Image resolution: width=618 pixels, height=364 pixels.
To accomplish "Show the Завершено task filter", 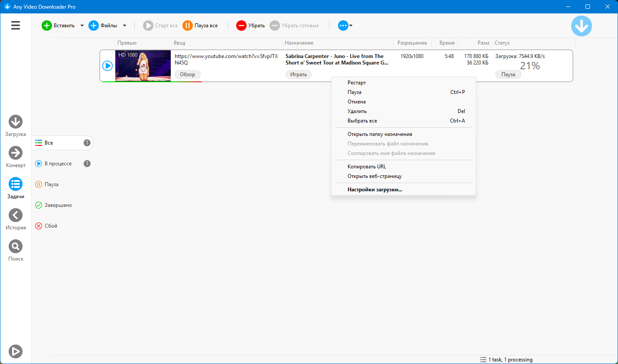I will tap(58, 205).
